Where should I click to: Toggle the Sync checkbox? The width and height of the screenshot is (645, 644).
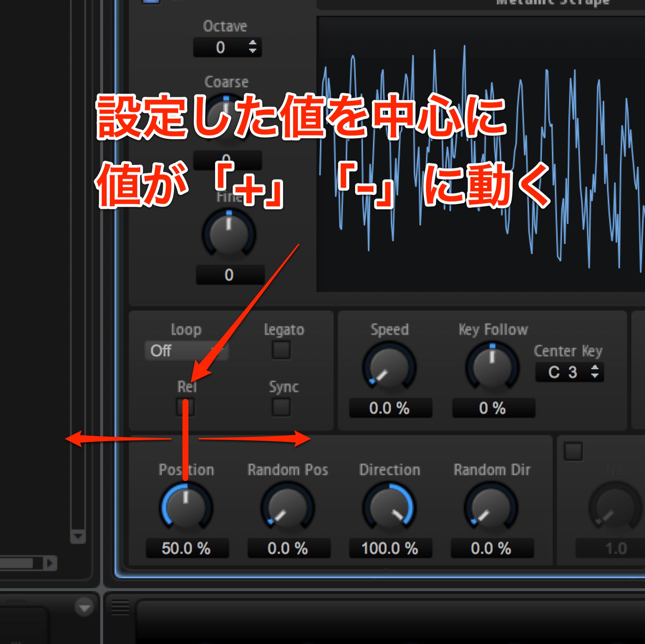281,407
